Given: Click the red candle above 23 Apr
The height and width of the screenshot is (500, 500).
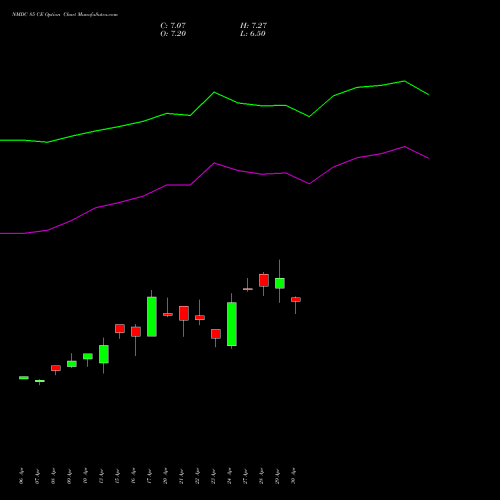Looking at the screenshot, I should (x=216, y=334).
